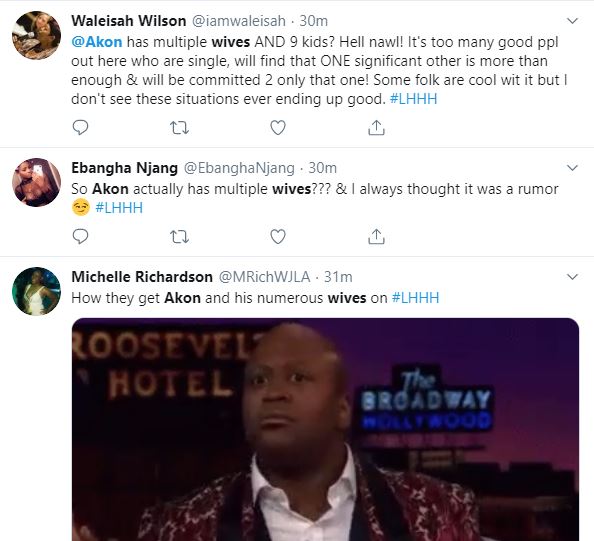Open dropdown arrow on Waleisah Wilson's tweet
Image resolution: width=594 pixels, height=541 pixels.
pos(572,20)
